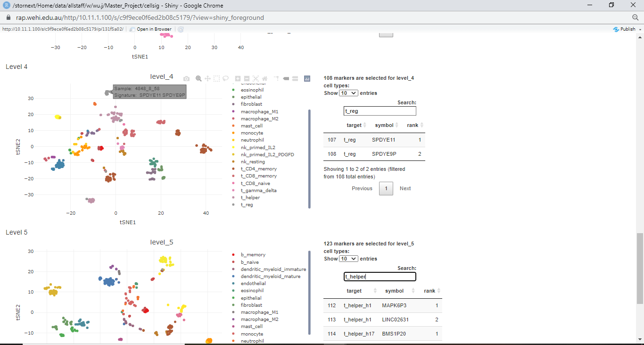Viewport: 644px width, 345px height.
Task: Zoom in on the level_4 plot
Action: (238, 78)
